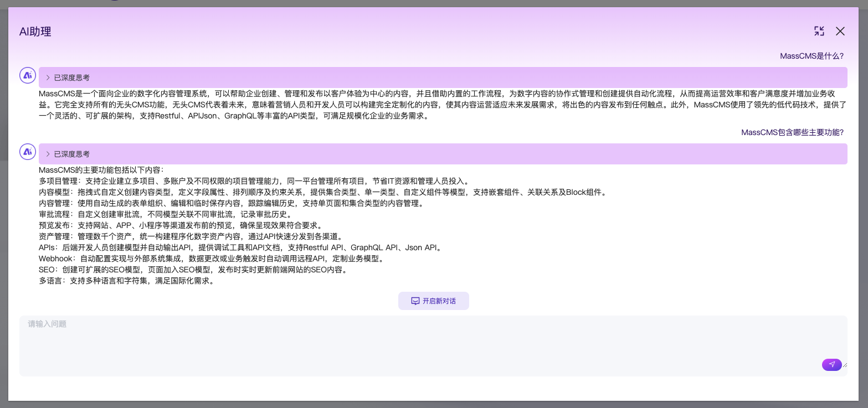Click the line starting with SEO

point(193,270)
